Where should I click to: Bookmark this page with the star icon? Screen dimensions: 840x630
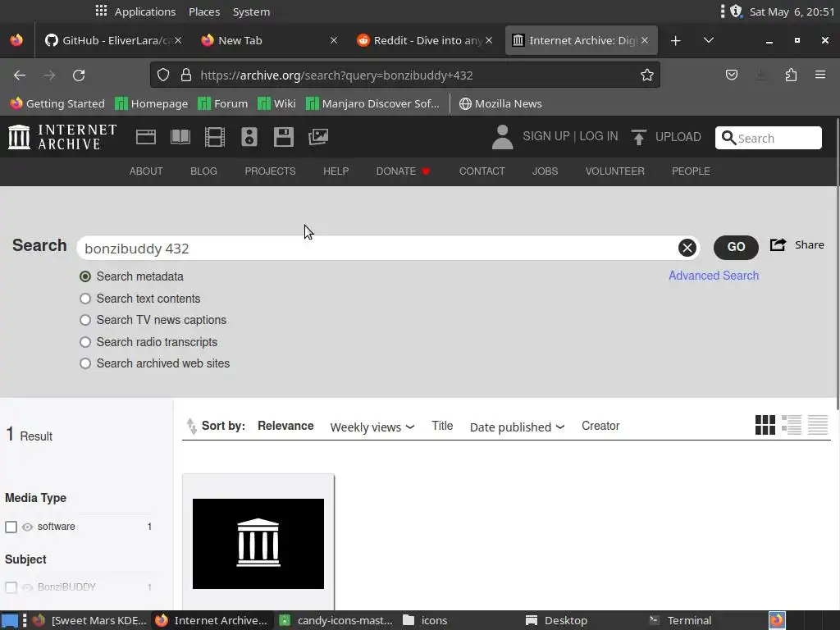(x=647, y=75)
